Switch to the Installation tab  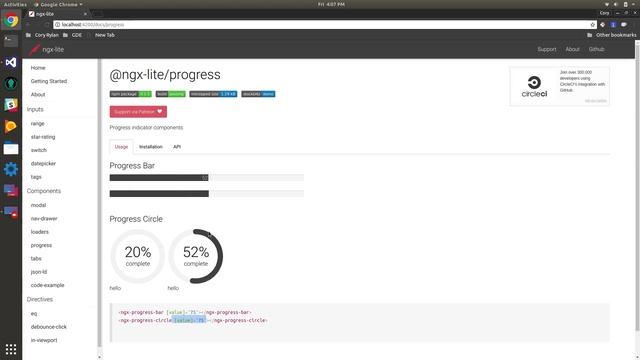tap(151, 147)
